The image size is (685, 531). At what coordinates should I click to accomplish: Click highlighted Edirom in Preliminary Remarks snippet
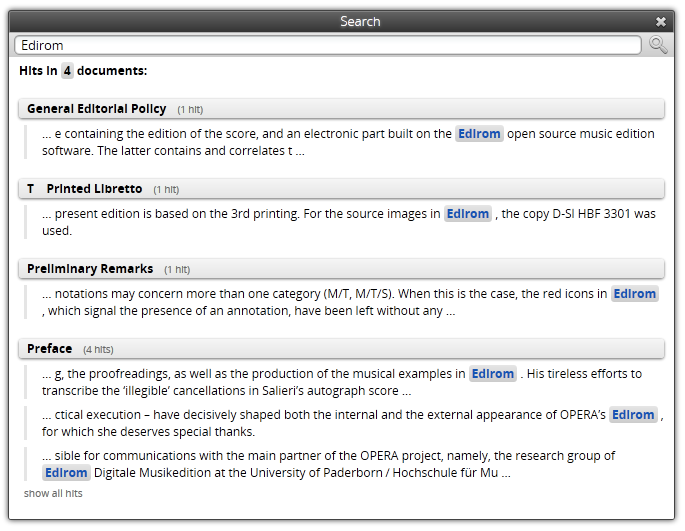635,294
